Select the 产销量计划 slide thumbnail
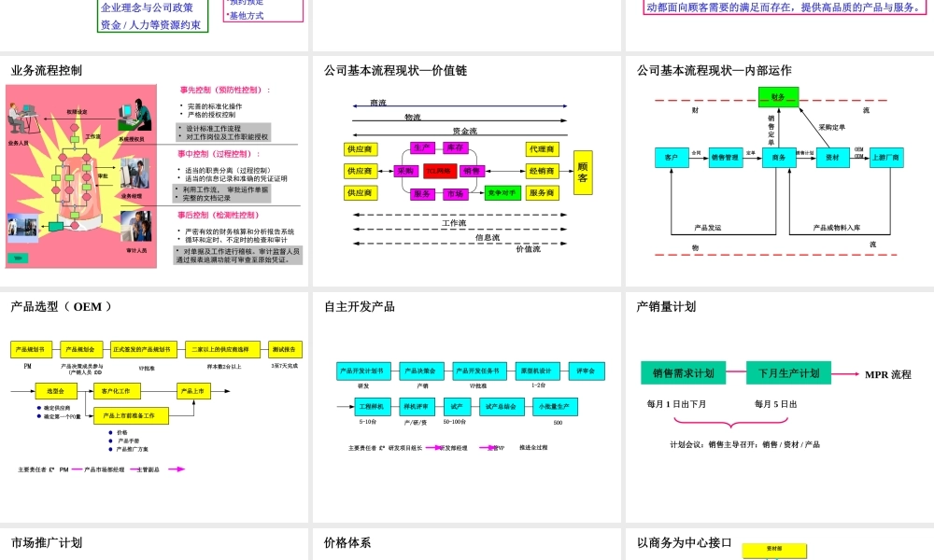 (780, 407)
